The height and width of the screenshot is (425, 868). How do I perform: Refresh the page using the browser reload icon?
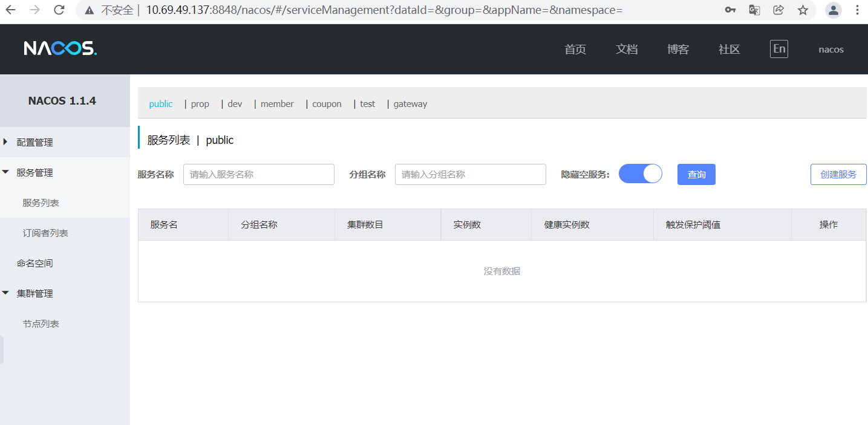pyautogui.click(x=58, y=10)
